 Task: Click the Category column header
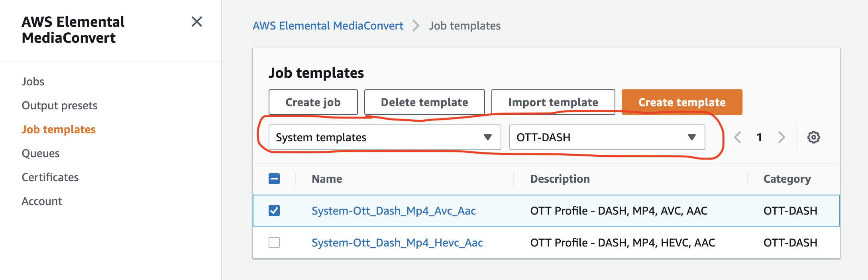pyautogui.click(x=787, y=179)
